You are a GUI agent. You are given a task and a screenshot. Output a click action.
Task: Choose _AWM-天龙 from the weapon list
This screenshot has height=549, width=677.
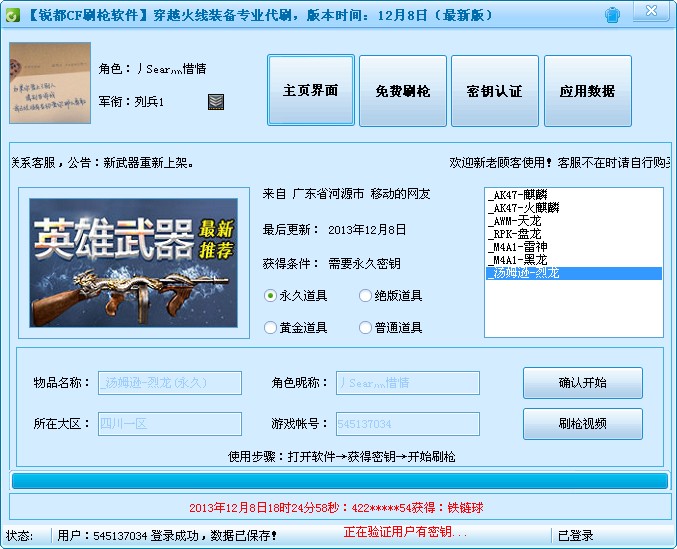coord(521,220)
